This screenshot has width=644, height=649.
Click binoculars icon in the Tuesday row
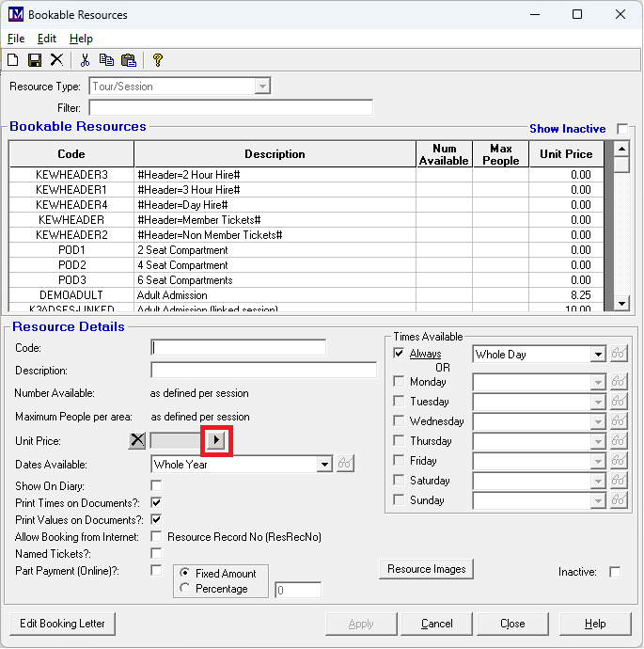point(619,401)
